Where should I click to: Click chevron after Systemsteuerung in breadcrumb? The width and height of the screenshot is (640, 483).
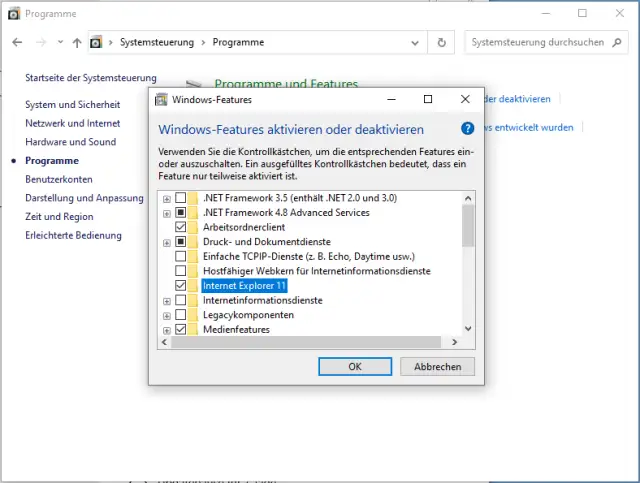[x=203, y=42]
